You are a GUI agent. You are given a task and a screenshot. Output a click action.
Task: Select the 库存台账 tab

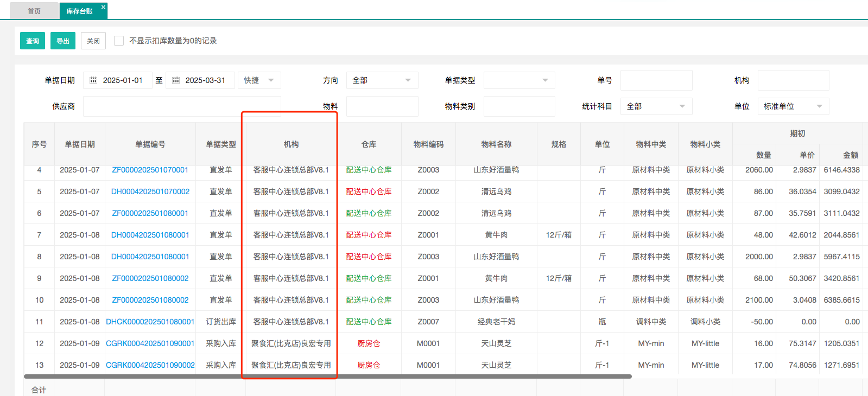click(79, 11)
